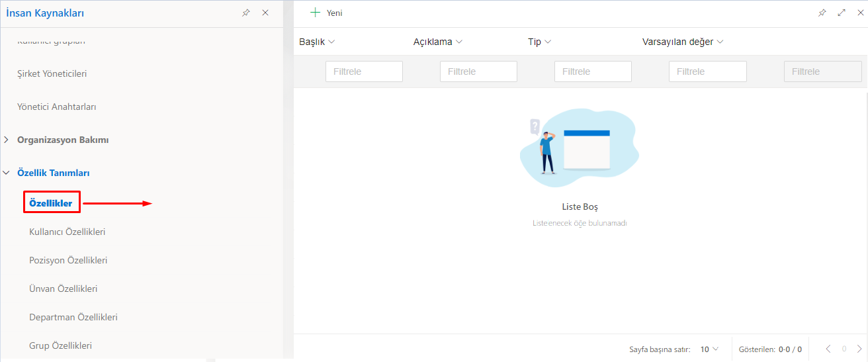Change rows per page dropdown
Viewport: 868px width, 362px height.
[x=709, y=349]
